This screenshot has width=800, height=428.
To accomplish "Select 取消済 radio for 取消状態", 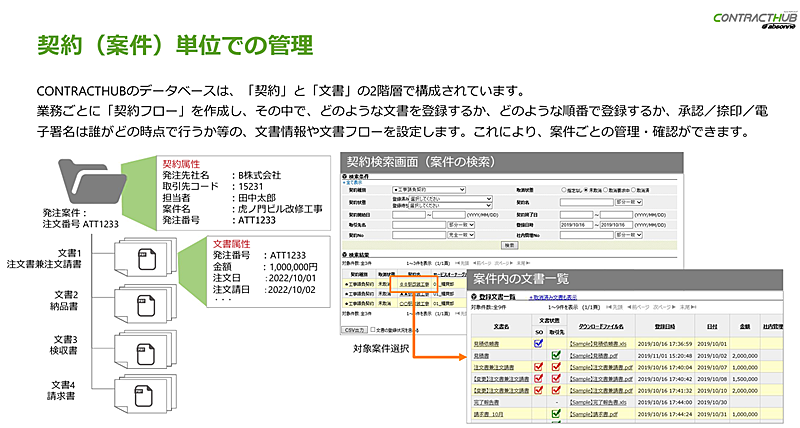I will pos(634,190).
